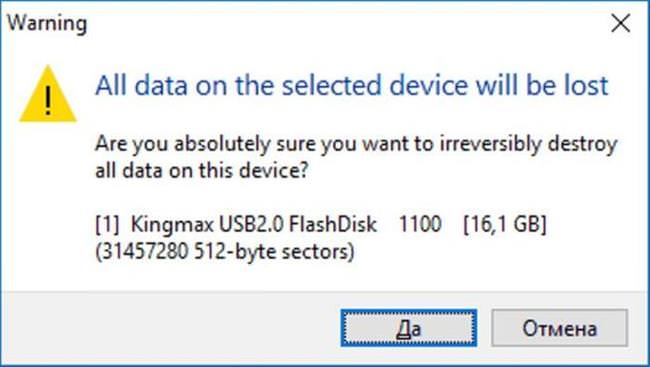Viewport: 650px width, 367px height.
Task: Select the blue 'All data will be lost' heading
Action: click(352, 85)
